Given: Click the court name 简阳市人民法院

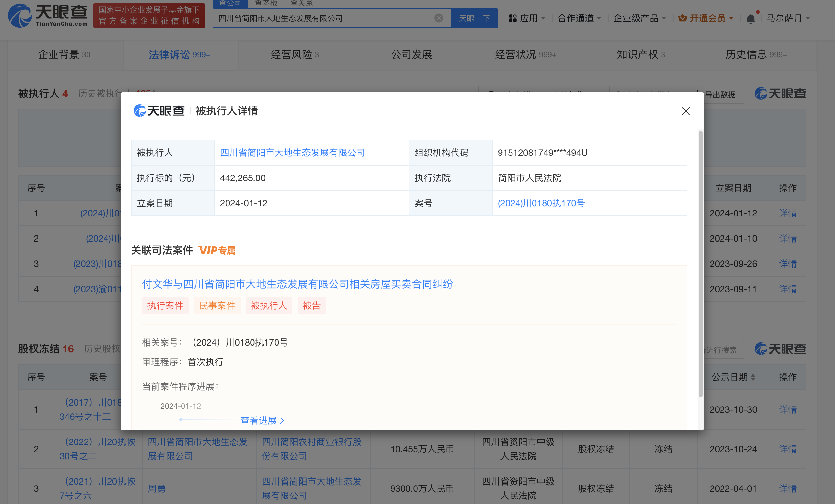Looking at the screenshot, I should click(x=529, y=178).
